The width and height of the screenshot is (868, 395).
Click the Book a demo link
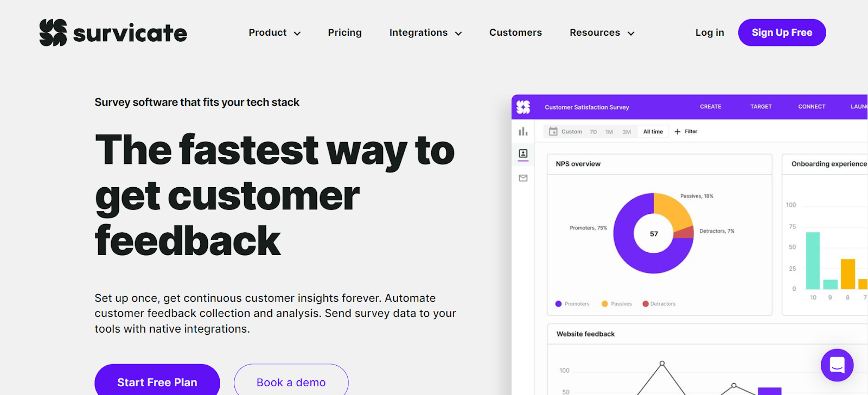point(291,382)
